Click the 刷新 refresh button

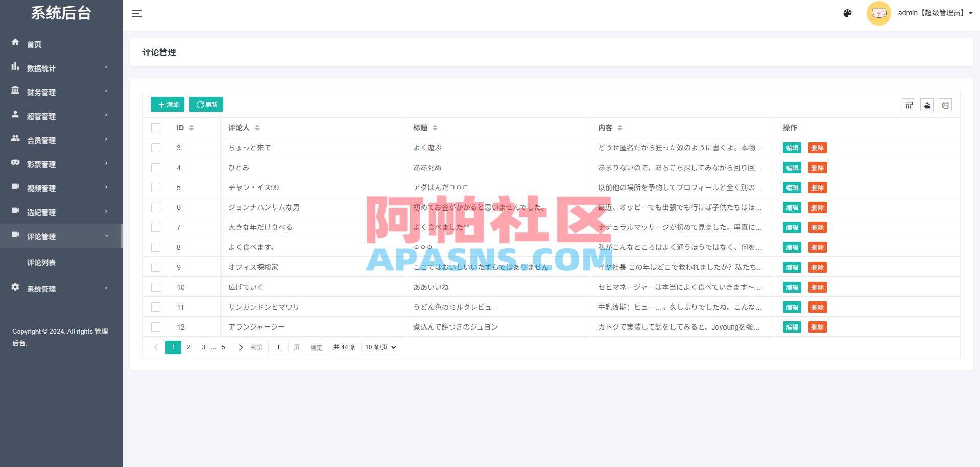tap(206, 104)
